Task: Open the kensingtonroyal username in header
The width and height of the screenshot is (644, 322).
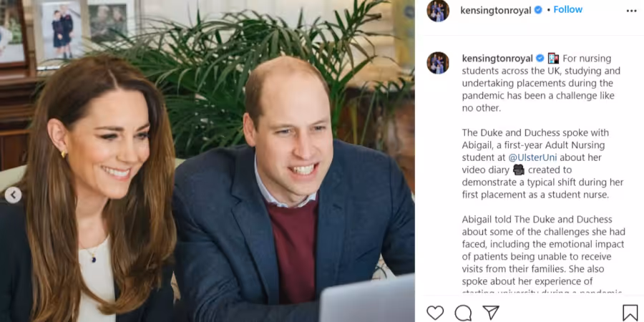Action: coord(496,10)
